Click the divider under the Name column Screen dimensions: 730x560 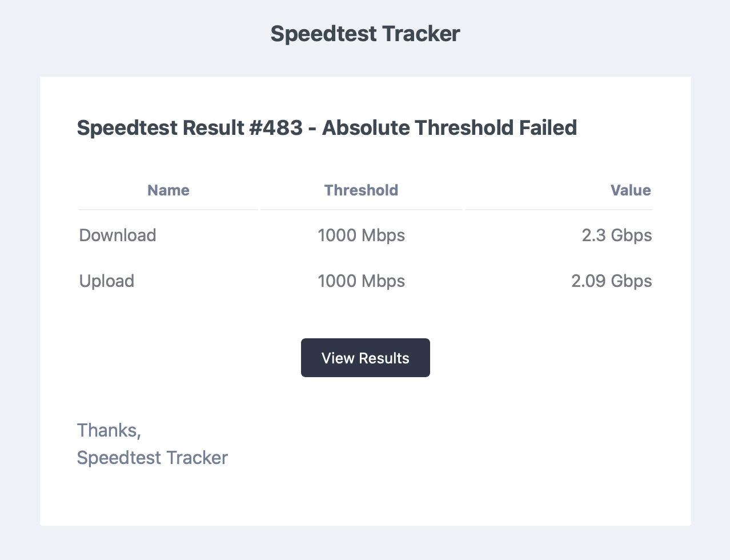(168, 210)
